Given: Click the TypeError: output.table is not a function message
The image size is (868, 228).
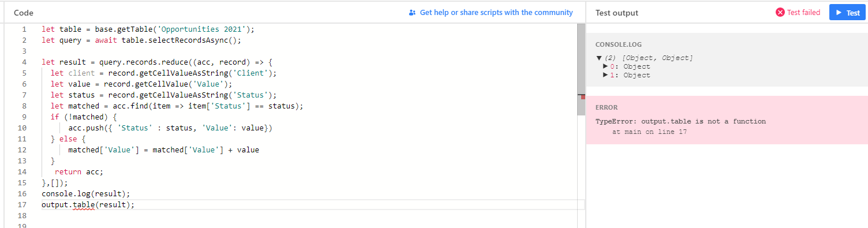Looking at the screenshot, I should [680, 121].
